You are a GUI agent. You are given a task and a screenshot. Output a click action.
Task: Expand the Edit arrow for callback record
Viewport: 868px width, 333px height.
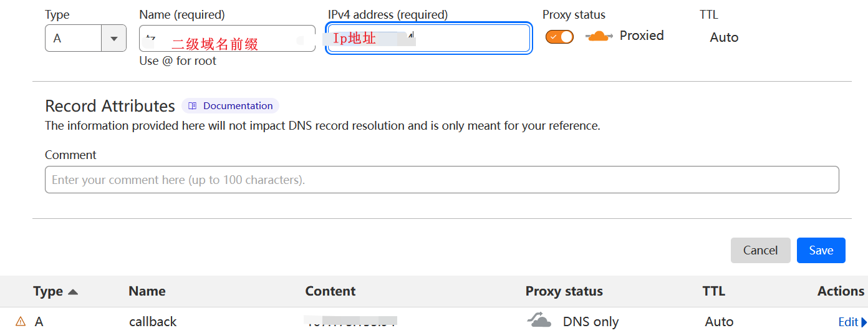[x=864, y=322]
